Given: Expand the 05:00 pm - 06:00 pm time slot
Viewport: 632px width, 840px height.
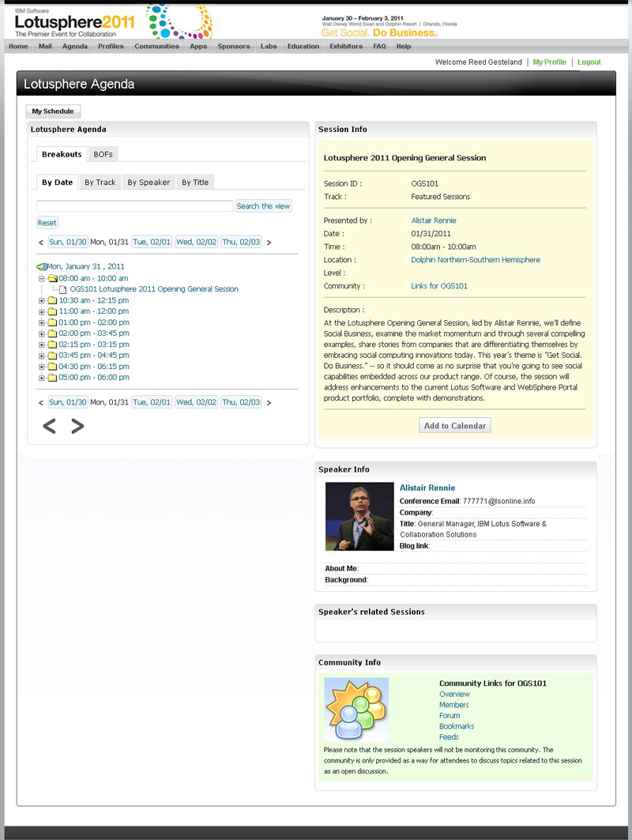Looking at the screenshot, I should [42, 378].
